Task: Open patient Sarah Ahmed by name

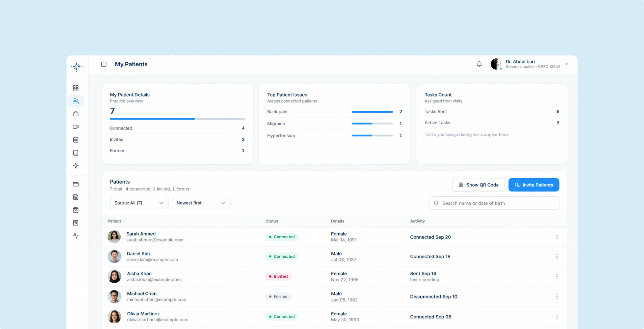Action: tap(141, 234)
